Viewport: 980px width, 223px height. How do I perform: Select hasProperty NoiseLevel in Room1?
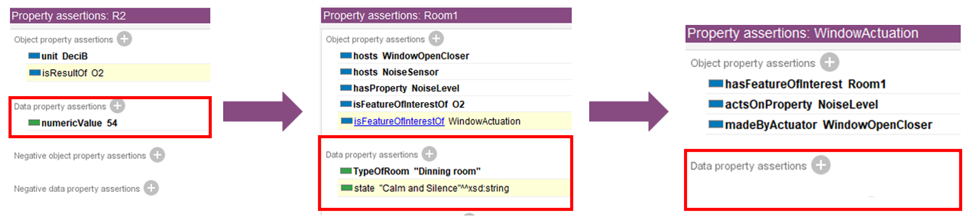[406, 88]
